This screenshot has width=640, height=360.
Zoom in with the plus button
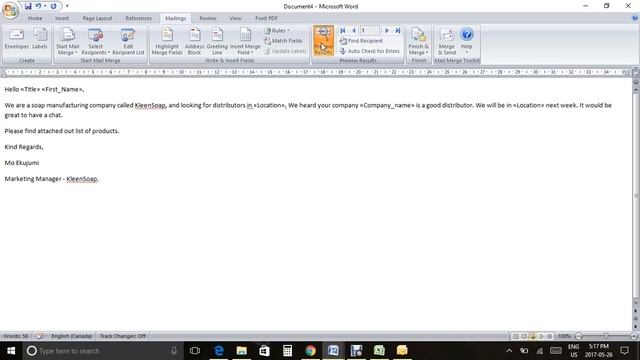click(x=633, y=336)
